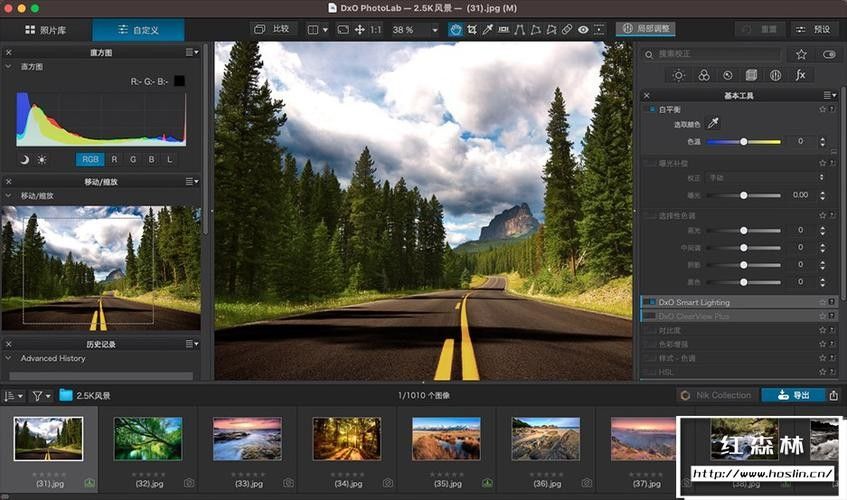Open the Light corrections palette icon

(678, 76)
